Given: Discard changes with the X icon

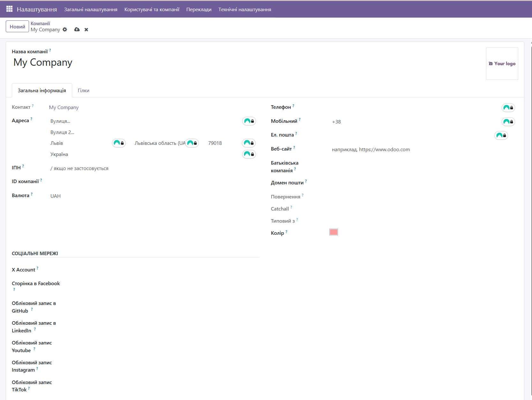Looking at the screenshot, I should tap(86, 30).
